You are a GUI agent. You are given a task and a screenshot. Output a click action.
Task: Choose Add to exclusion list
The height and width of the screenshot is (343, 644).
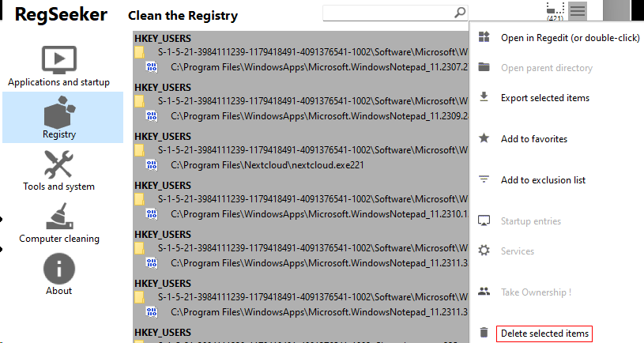(543, 180)
